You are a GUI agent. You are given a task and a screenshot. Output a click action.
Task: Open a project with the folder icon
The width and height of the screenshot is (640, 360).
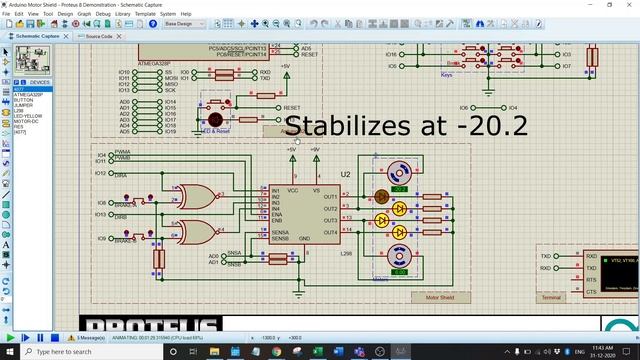[x=20, y=24]
